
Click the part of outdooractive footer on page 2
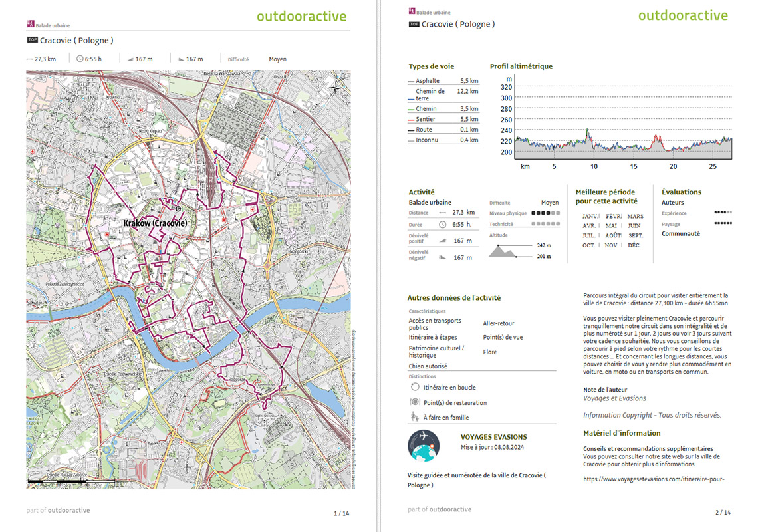point(440,509)
